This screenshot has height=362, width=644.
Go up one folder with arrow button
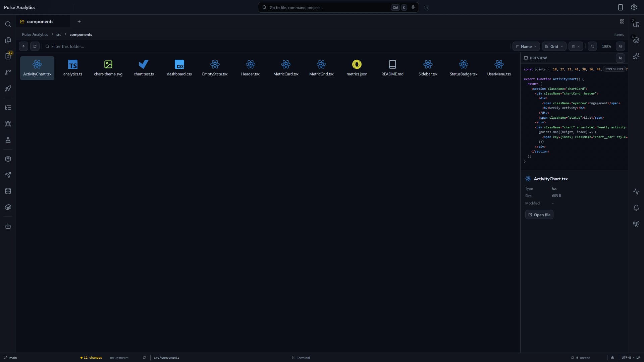pos(23,46)
